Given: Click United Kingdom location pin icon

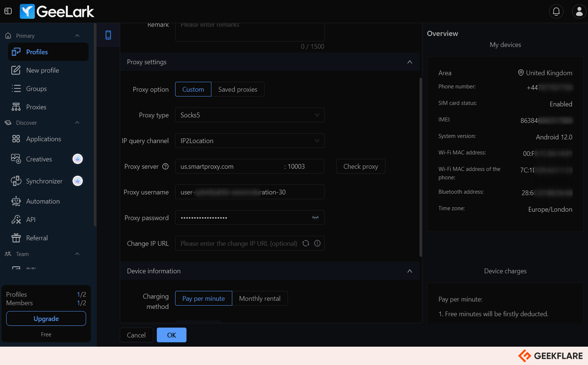Looking at the screenshot, I should pyautogui.click(x=521, y=73).
